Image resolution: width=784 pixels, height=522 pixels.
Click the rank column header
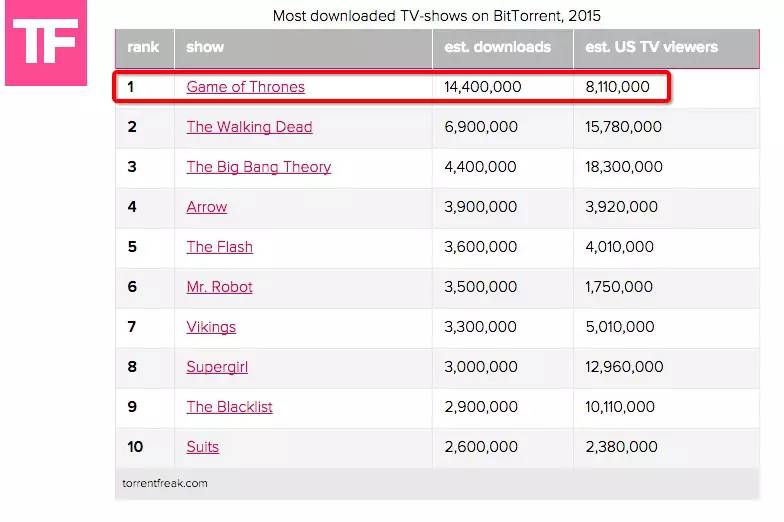[x=145, y=48]
